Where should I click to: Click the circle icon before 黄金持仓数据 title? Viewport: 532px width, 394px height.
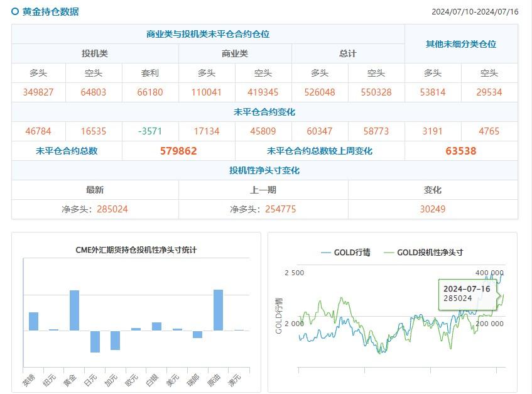tap(13, 11)
